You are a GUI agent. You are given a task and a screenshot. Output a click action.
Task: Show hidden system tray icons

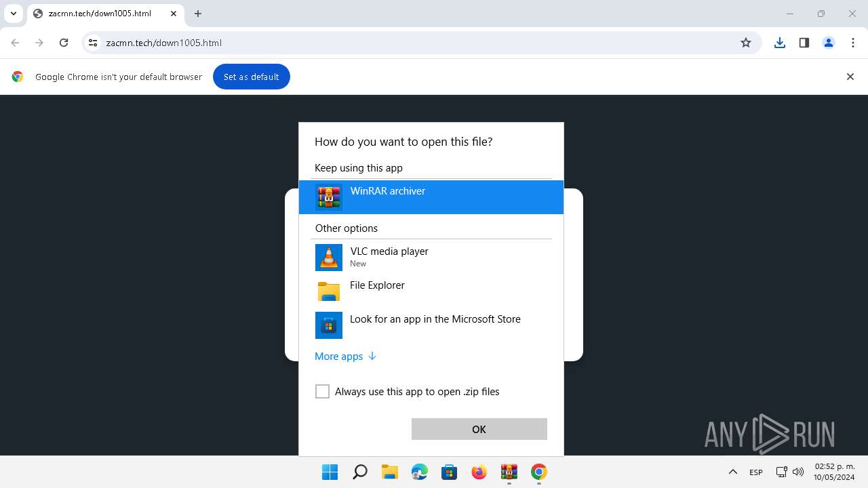(x=732, y=472)
